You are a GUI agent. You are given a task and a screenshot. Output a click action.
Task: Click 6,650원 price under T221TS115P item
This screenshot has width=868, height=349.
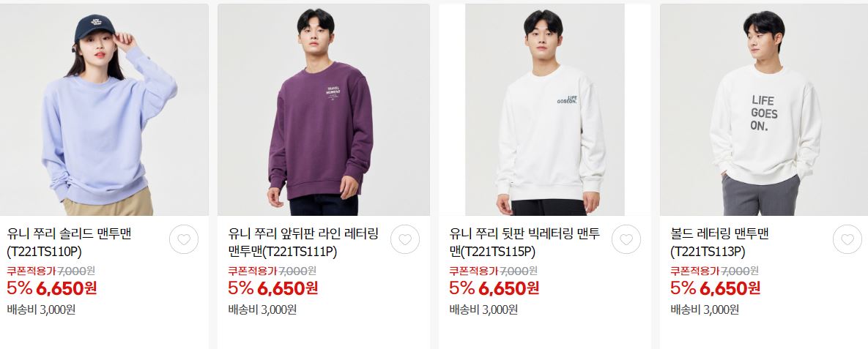pyautogui.click(x=509, y=288)
